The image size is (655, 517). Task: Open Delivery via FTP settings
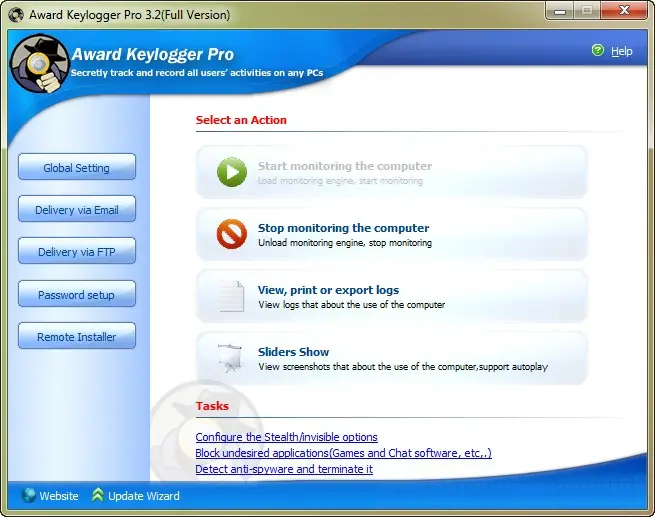[x=77, y=251]
